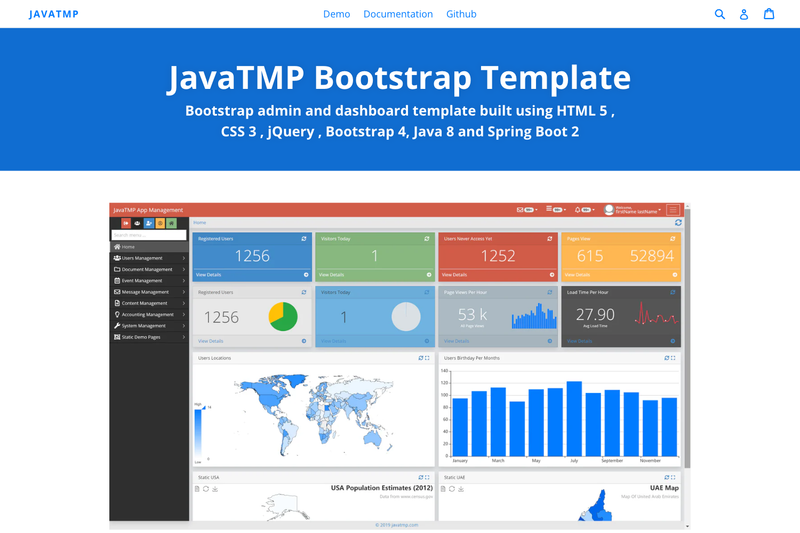Click the green home sidebar shortcut icon

tap(171, 223)
